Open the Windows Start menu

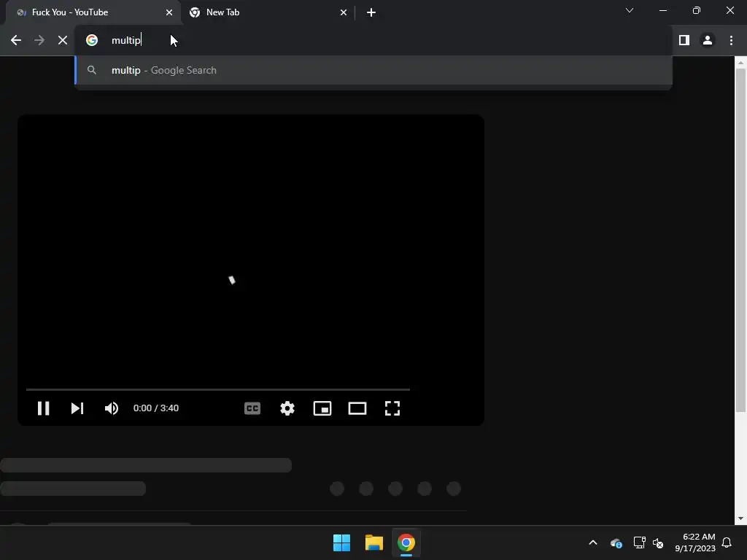[341, 542]
